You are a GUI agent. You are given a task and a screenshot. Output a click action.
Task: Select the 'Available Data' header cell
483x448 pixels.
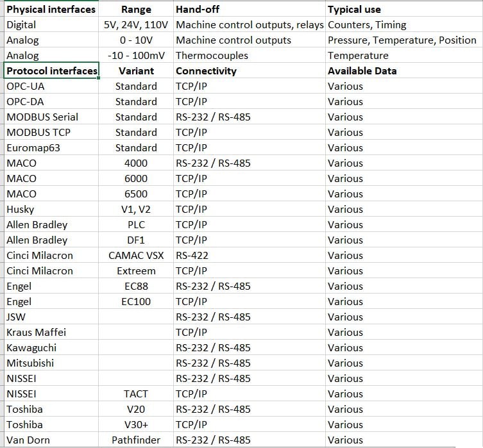coord(404,71)
